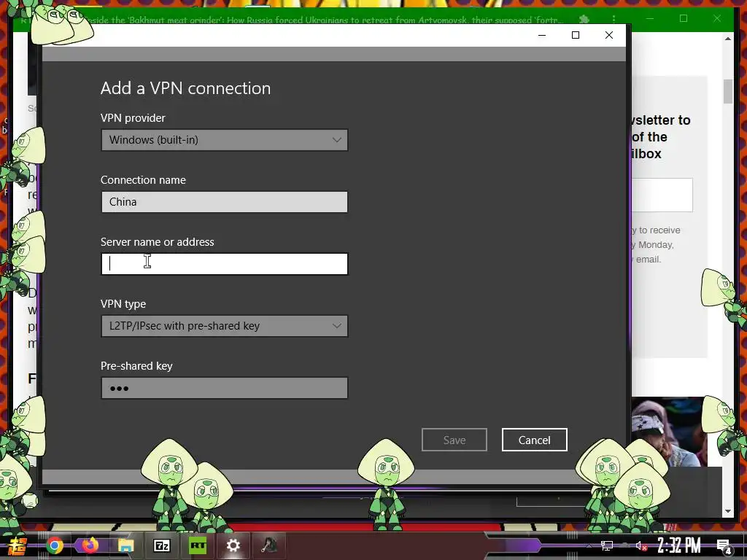This screenshot has width=747, height=560.
Task: Open the VPN provider dropdown
Action: pos(225,140)
